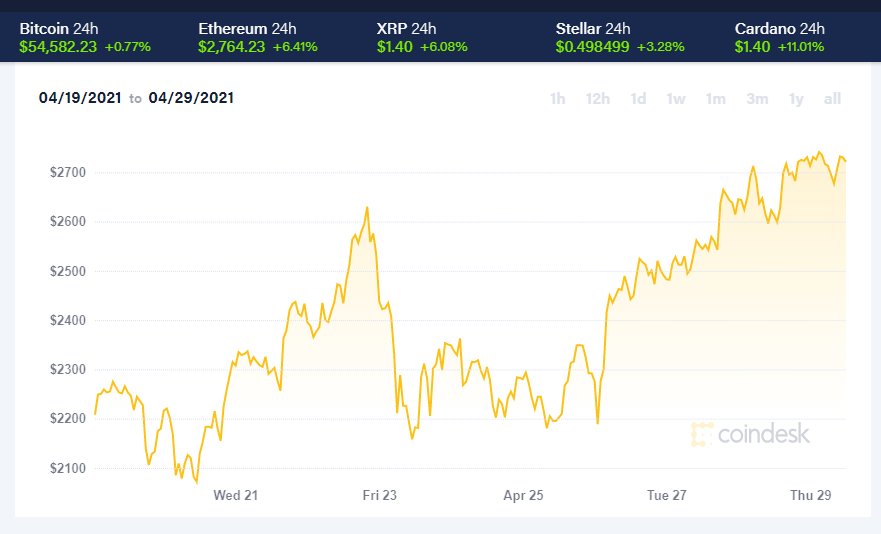The image size is (881, 534).
Task: Switch chart to 1d range
Action: click(x=638, y=98)
